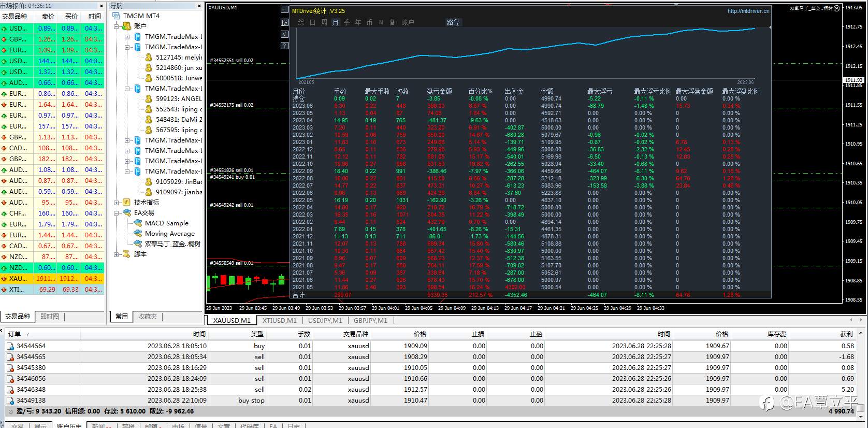Click user icon for account 9109097
This screenshot has height=428, width=868.
point(149,192)
